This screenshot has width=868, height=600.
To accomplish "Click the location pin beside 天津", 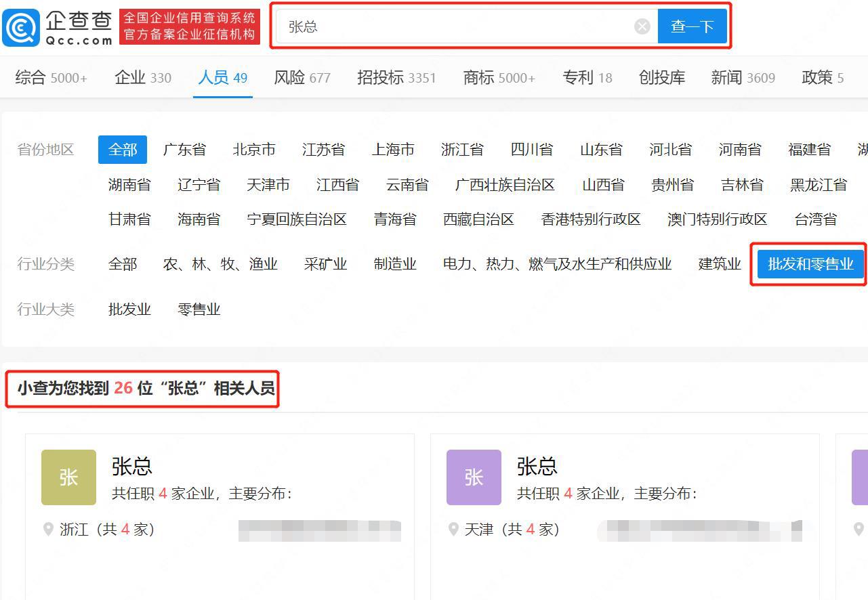I will [453, 529].
